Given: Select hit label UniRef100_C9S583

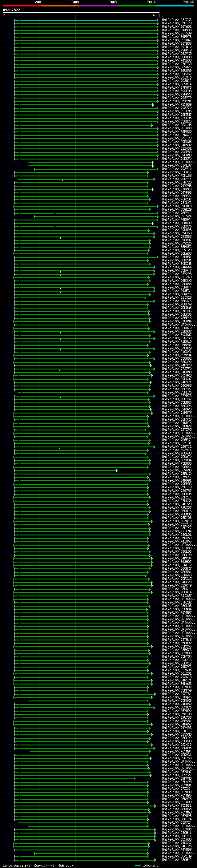Looking at the screenshot, I should point(177,237).
